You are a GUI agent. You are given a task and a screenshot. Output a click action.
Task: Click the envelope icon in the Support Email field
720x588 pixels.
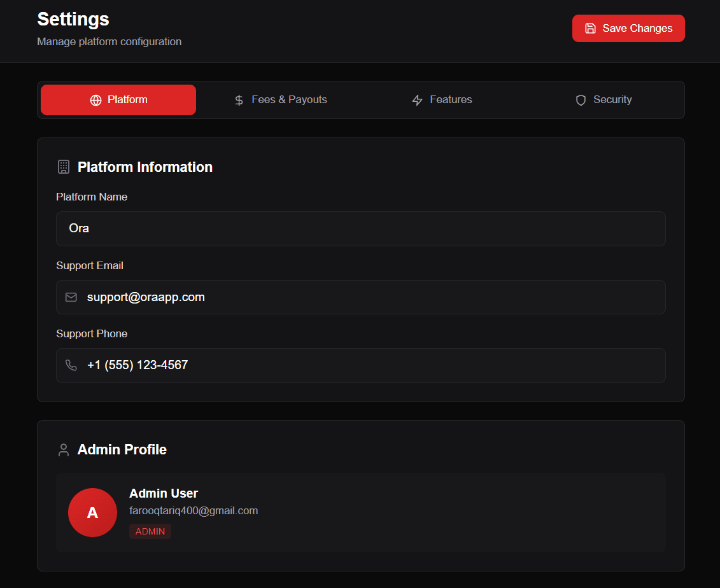coord(71,297)
